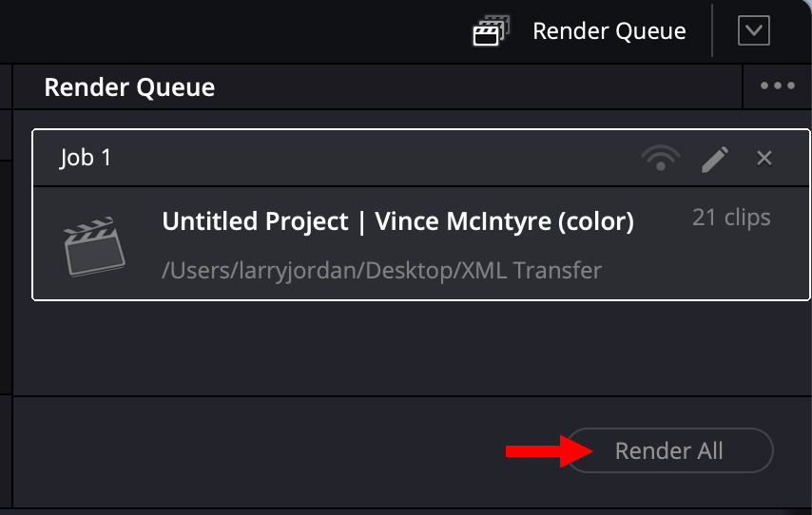Expand the chevron dropdown beside Render Queue
This screenshot has height=515, width=812.
point(753,31)
